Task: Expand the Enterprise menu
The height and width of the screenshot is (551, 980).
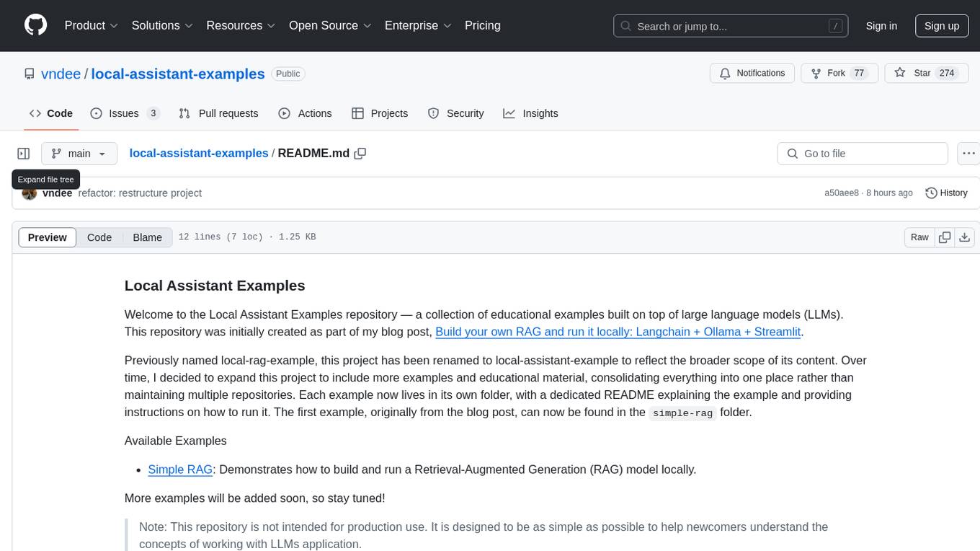Action: pos(418,25)
